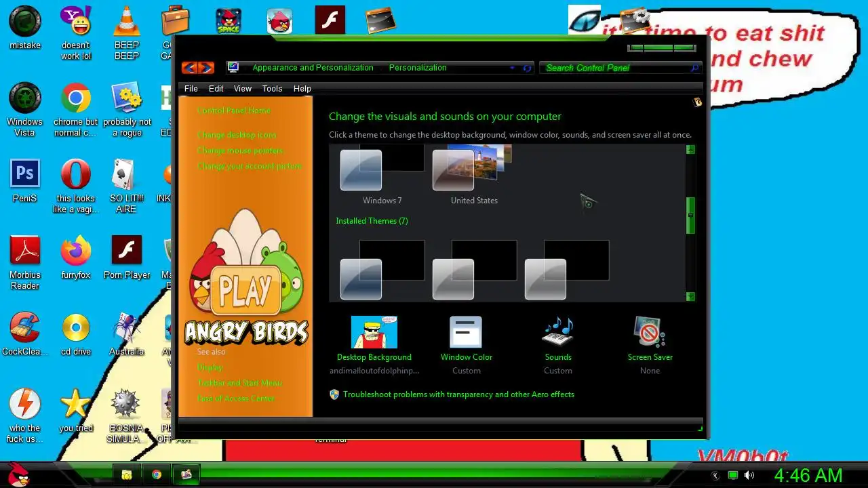868x488 pixels.
Task: Select the 'furryfox' Firefox icon
Action: coord(76,258)
